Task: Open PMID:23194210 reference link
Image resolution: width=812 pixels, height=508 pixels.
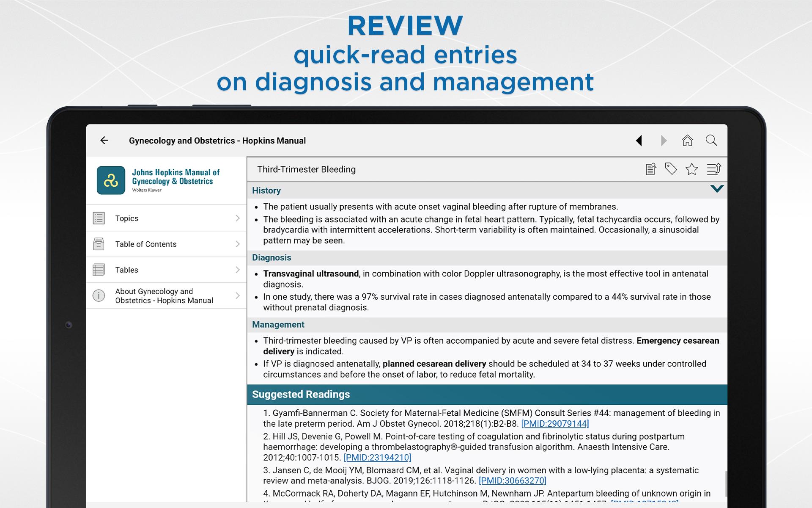Action: (377, 458)
